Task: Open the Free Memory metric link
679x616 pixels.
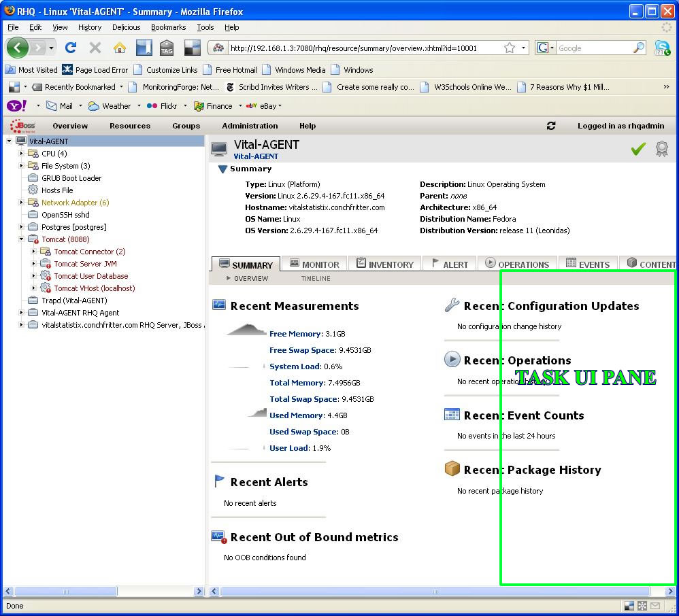Action: pos(295,334)
